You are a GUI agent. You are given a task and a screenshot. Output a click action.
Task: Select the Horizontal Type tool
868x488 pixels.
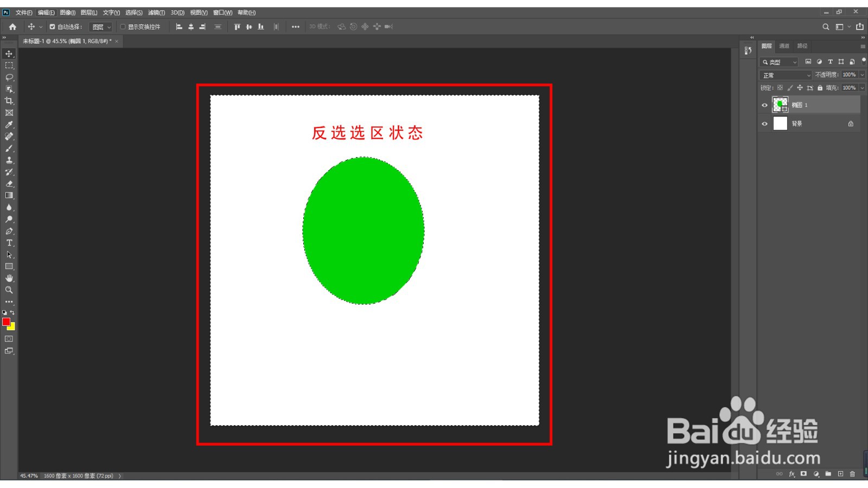(9, 243)
